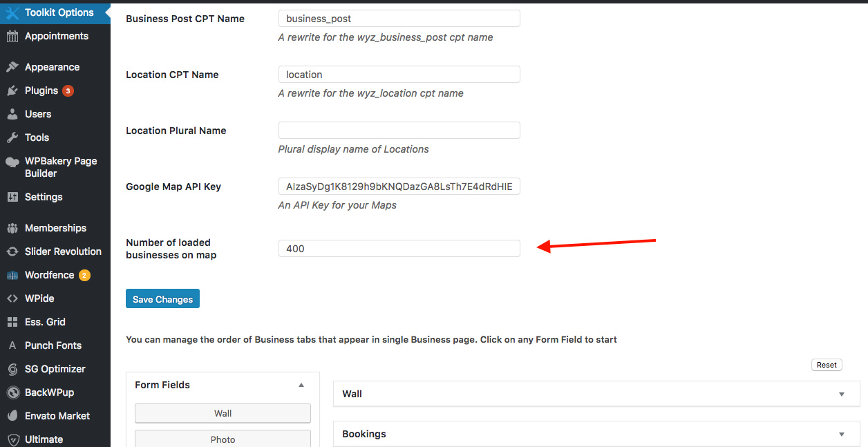
Task: Click the BackWPup icon
Action: [x=12, y=392]
